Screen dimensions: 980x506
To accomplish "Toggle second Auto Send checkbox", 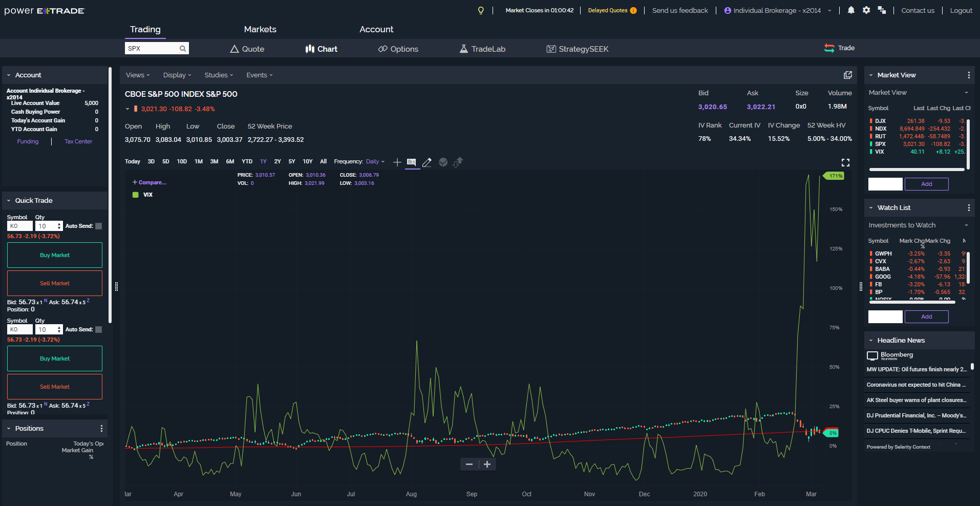I will pyautogui.click(x=99, y=330).
